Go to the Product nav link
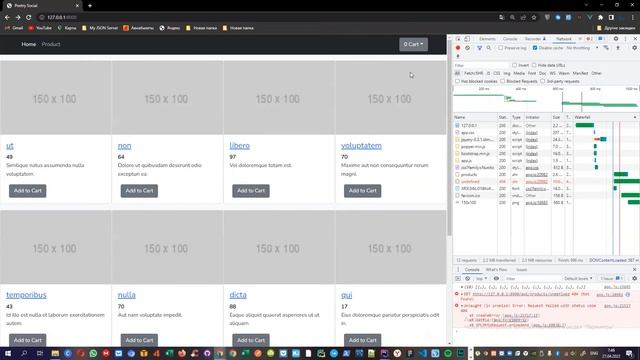The height and width of the screenshot is (360, 640). 51,44
